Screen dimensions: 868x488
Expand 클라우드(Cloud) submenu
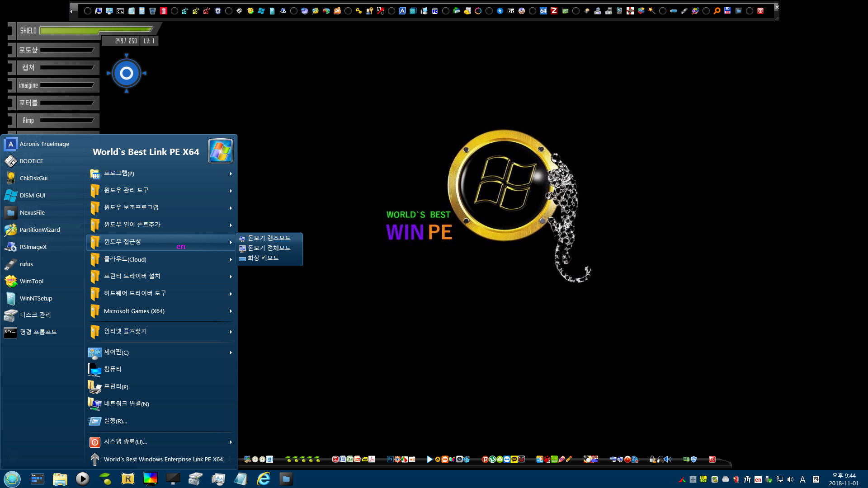pos(161,259)
